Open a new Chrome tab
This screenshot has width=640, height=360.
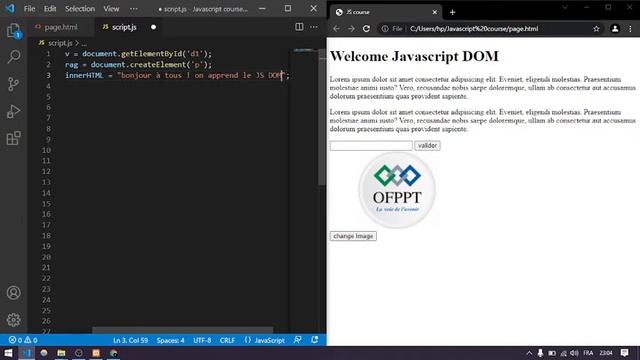click(x=452, y=12)
